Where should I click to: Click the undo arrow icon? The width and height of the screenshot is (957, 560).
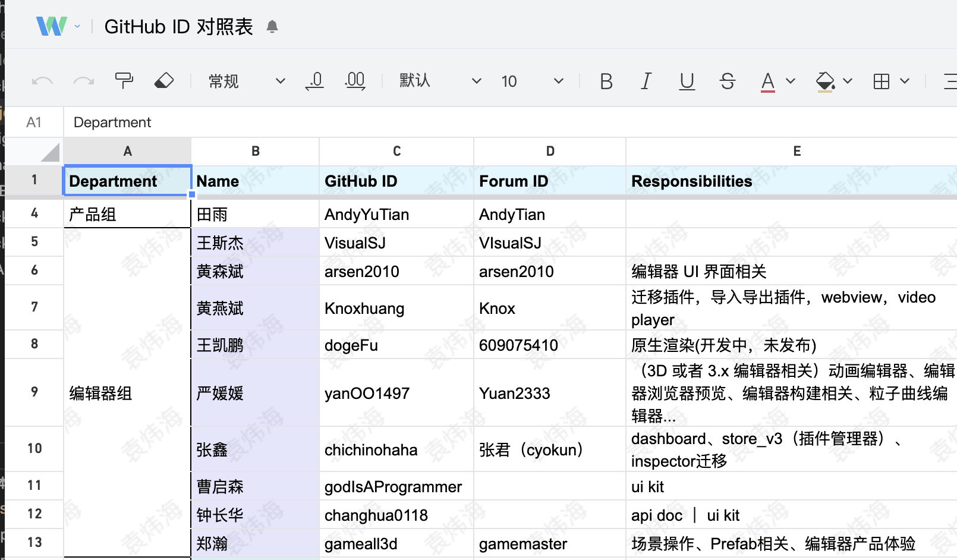click(42, 81)
